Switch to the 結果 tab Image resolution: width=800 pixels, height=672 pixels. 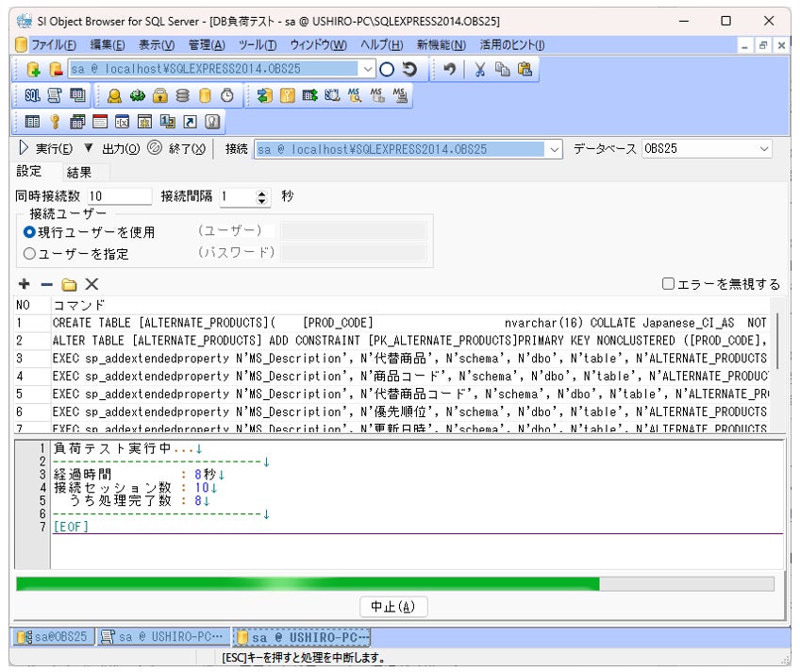79,173
